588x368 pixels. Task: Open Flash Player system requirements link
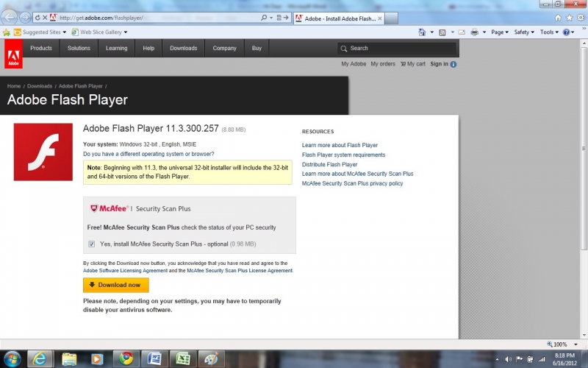(343, 155)
